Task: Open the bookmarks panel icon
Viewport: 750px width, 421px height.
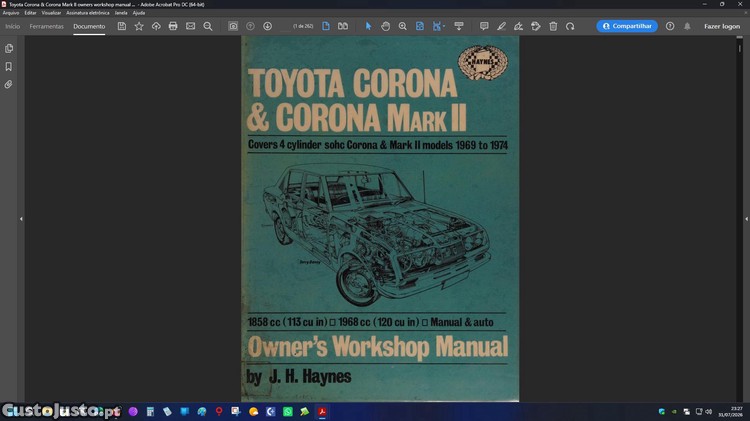Action: coord(9,66)
